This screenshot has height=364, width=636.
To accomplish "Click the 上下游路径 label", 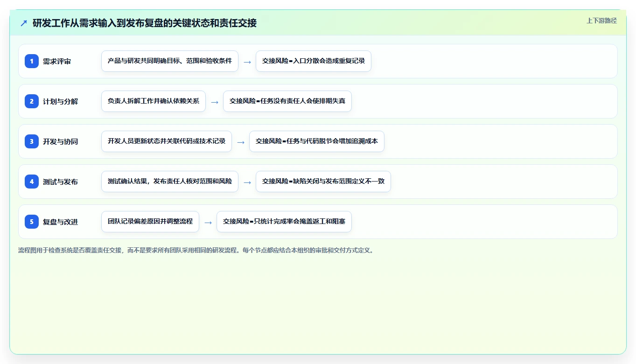I will pos(601,21).
